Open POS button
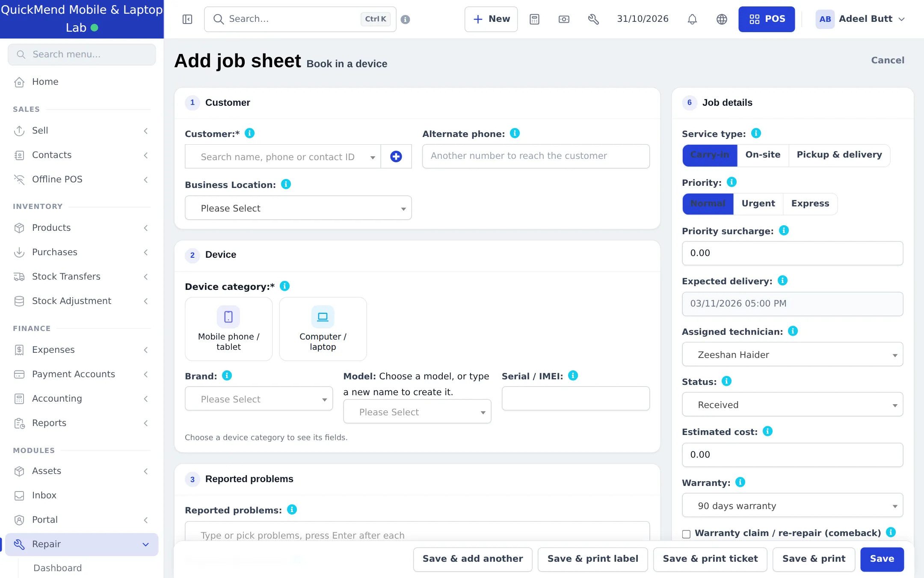924x578 pixels. (x=767, y=19)
